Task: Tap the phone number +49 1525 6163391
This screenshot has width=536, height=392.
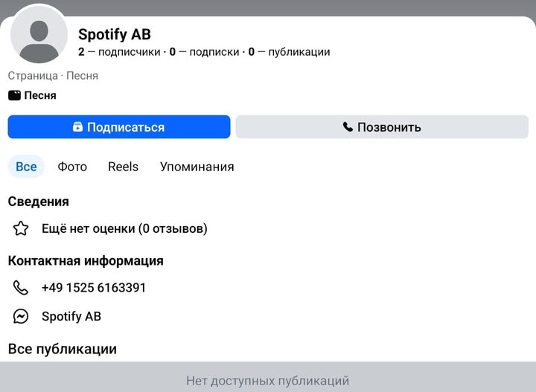Action: pyautogui.click(x=94, y=288)
